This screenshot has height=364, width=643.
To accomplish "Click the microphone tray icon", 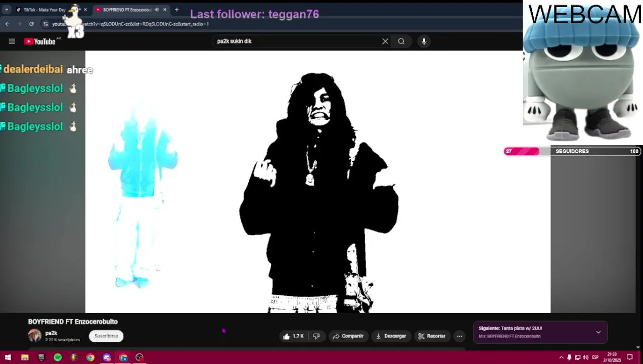I will (569, 357).
